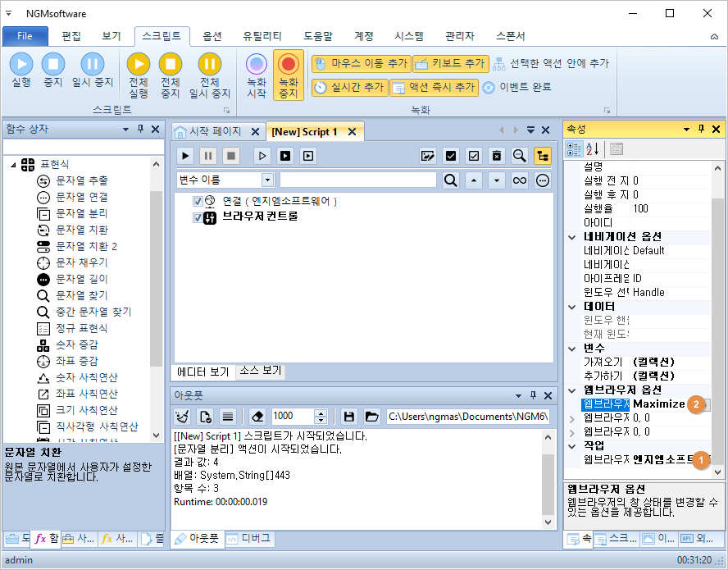The height and width of the screenshot is (570, 728).
Task: Click 키보드 추가 button
Action: (451, 64)
